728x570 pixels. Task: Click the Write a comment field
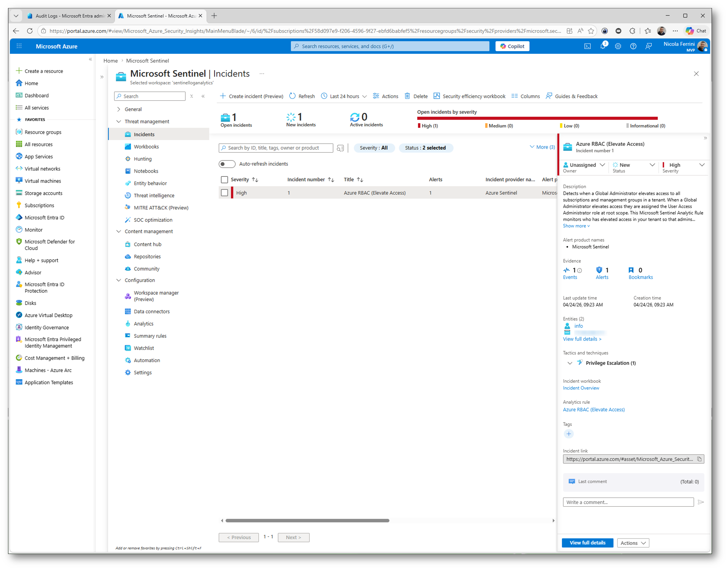pyautogui.click(x=628, y=502)
